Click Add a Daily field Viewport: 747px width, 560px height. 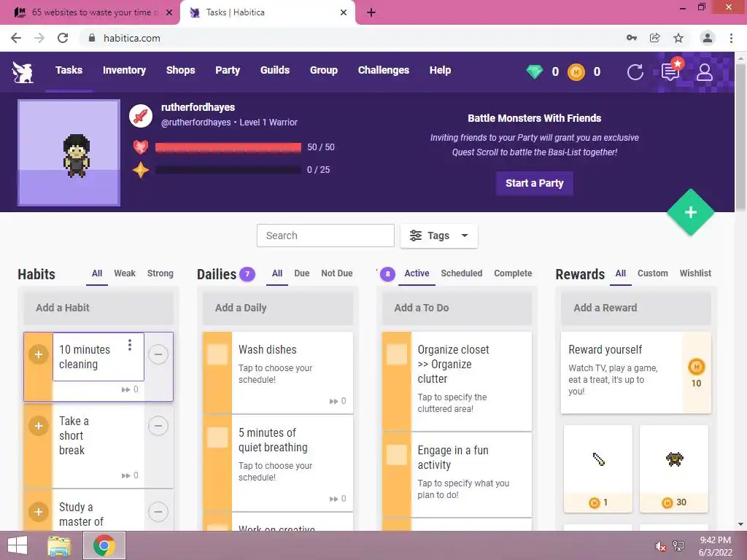(x=278, y=308)
